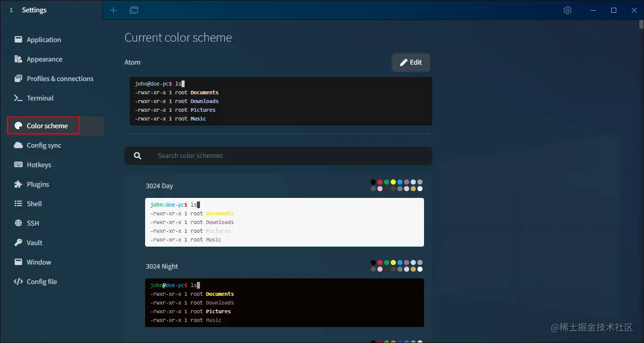Click the Vault key icon
Screen dimensions: 644x343
coord(18,243)
